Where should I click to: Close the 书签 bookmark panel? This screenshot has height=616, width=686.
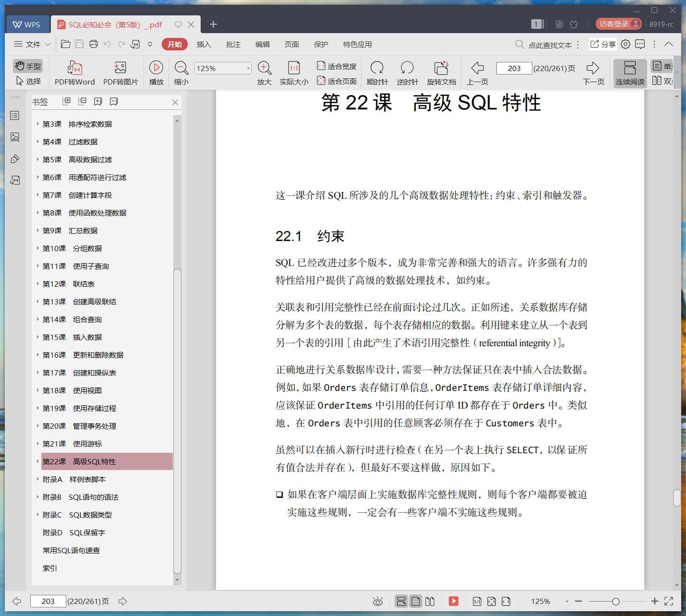pyautogui.click(x=175, y=102)
